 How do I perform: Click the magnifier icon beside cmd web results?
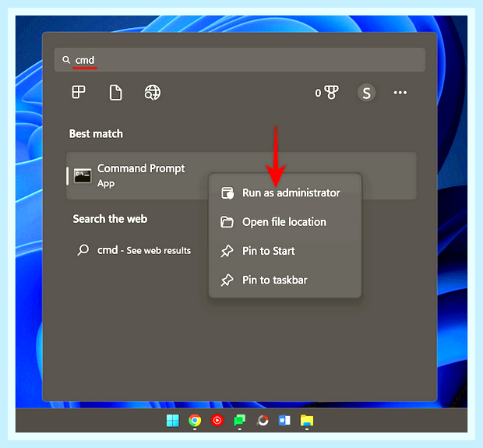click(x=83, y=250)
